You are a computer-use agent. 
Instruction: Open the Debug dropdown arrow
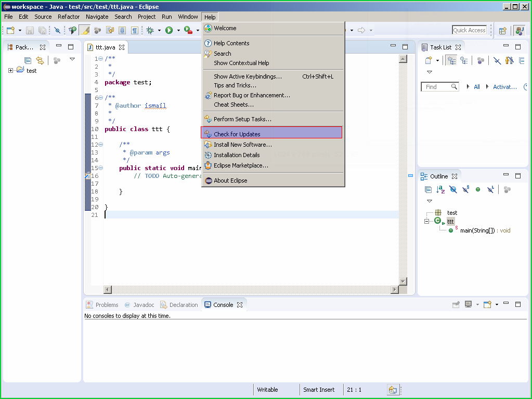coord(159,30)
